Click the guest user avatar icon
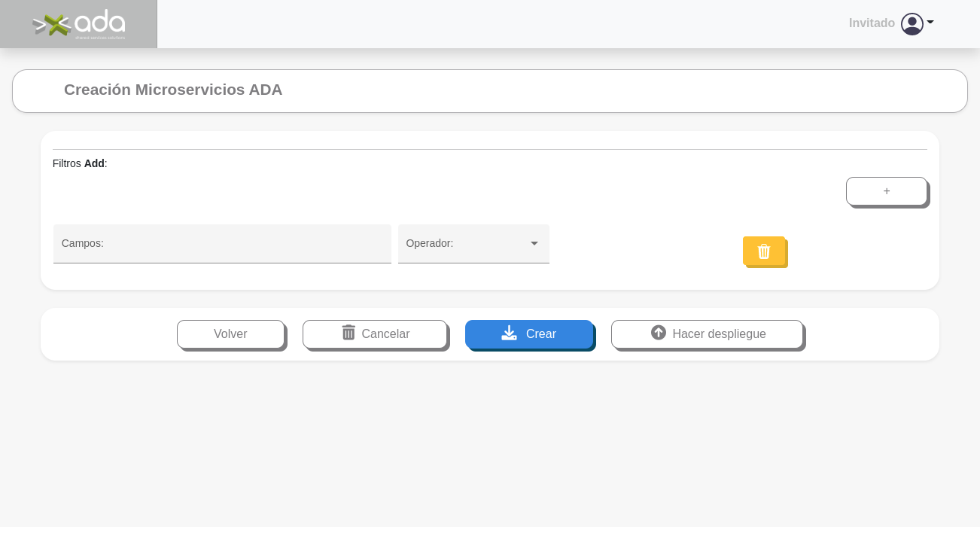This screenshot has height=545, width=980. tap(912, 23)
